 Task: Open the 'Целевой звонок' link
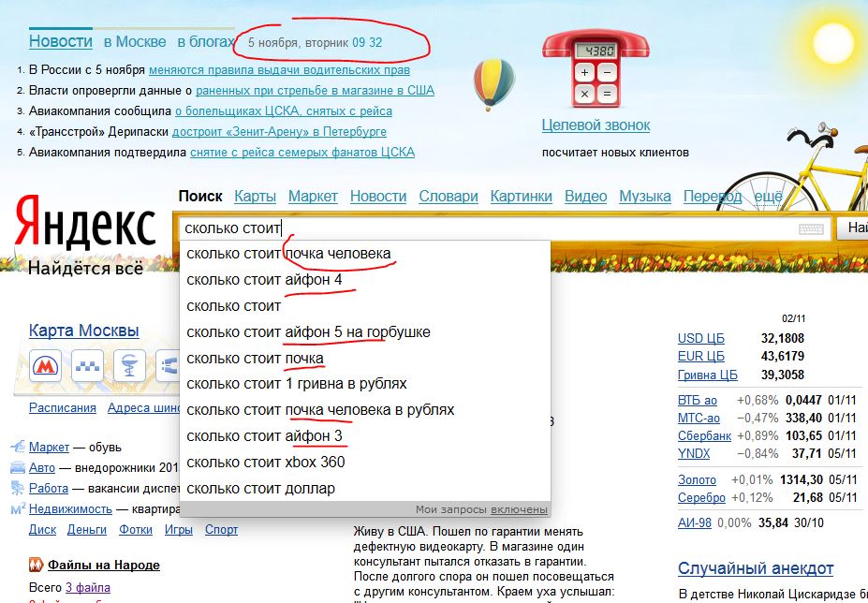point(596,125)
